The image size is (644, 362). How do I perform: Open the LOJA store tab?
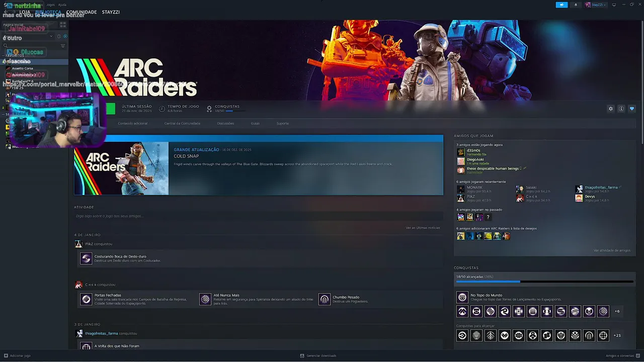[25, 12]
